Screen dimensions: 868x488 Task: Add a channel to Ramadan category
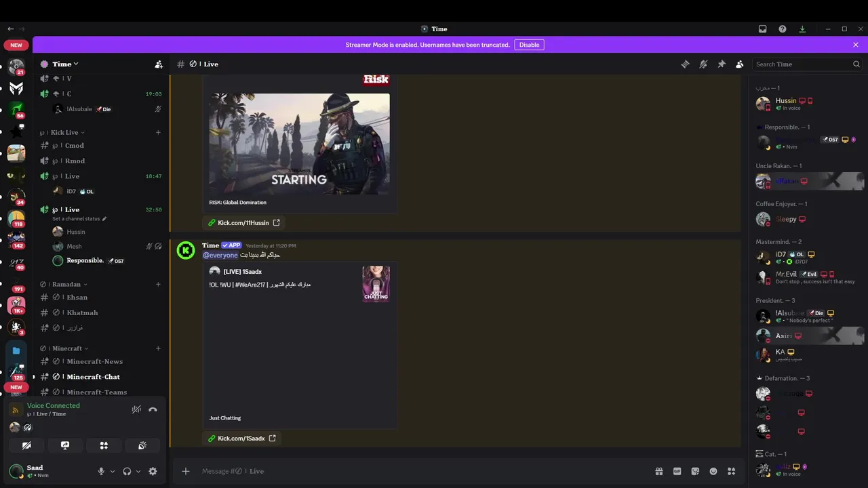[158, 285]
